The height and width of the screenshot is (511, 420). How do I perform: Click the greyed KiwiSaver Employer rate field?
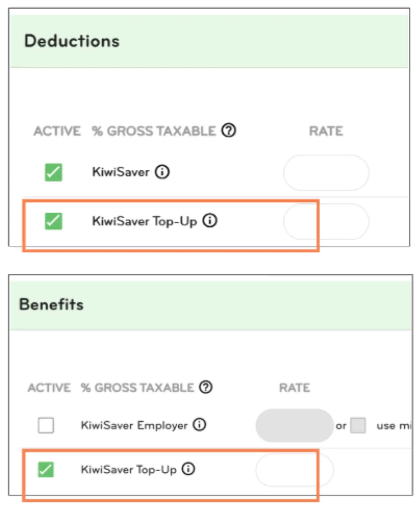pos(294,425)
